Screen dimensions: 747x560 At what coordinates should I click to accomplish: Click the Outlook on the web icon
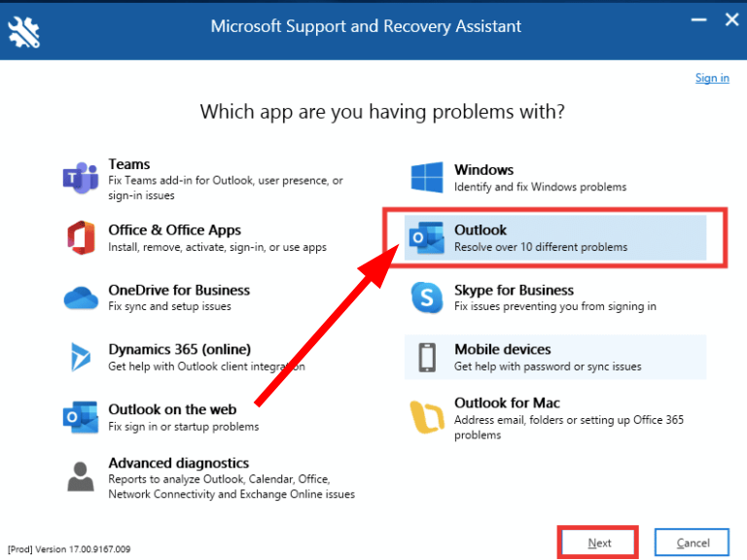tap(81, 417)
